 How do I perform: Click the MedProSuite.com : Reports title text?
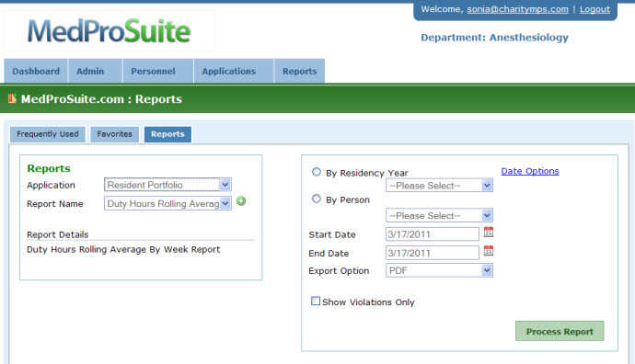[x=101, y=99]
